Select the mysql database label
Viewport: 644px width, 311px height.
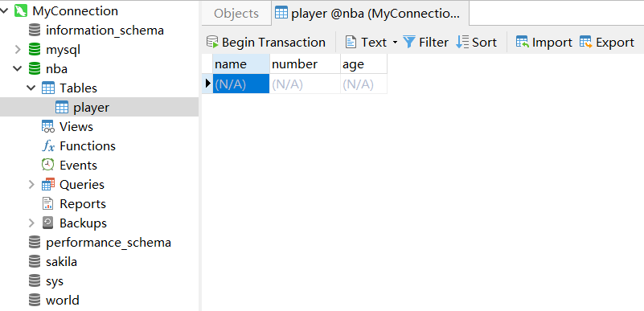tap(64, 50)
